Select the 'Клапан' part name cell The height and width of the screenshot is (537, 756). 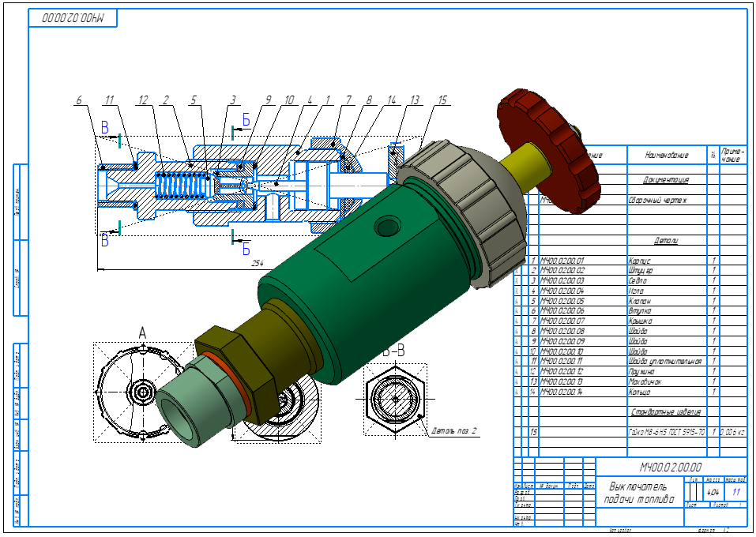coord(640,301)
